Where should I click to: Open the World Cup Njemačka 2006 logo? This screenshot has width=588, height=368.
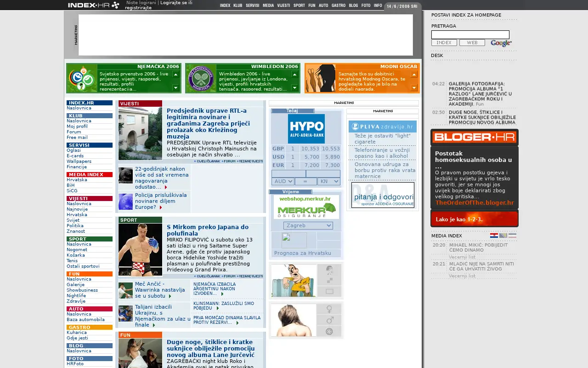[x=82, y=79]
